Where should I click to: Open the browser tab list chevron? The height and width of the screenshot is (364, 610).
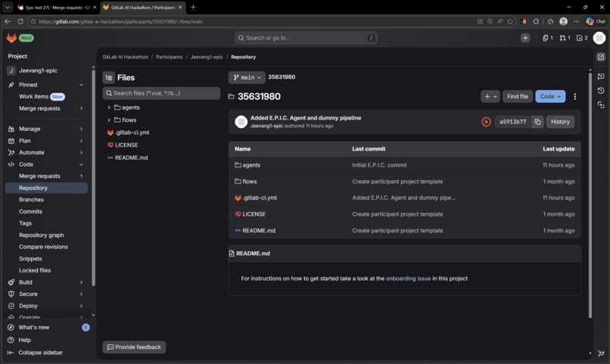(x=8, y=7)
